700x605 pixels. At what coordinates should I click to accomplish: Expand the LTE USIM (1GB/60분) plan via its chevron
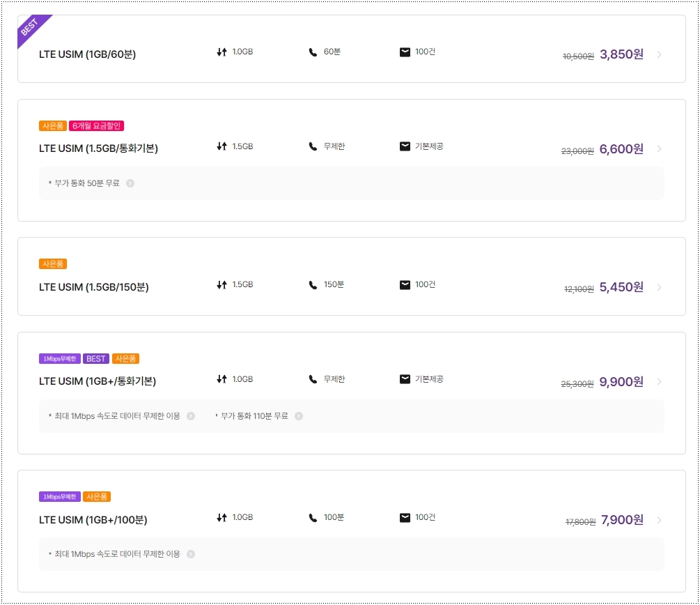coord(658,54)
